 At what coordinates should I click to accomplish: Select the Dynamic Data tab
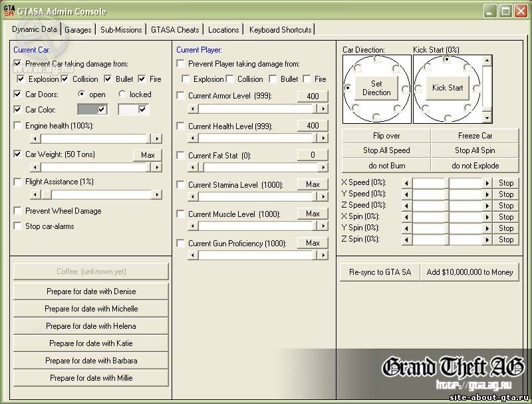tap(34, 29)
